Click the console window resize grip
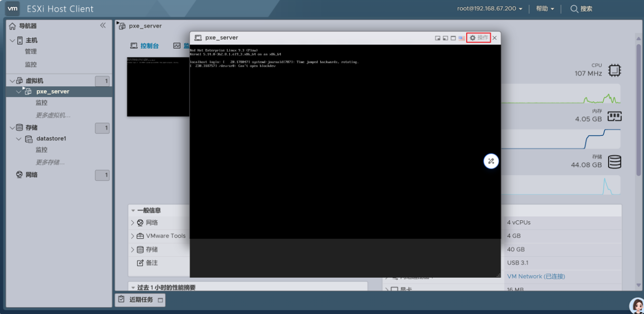 [x=498, y=275]
